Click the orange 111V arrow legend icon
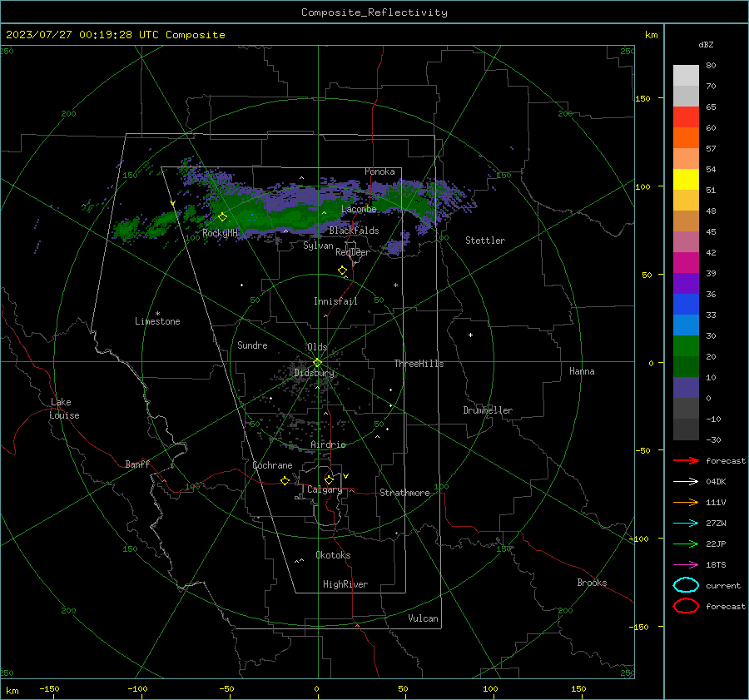 686,502
